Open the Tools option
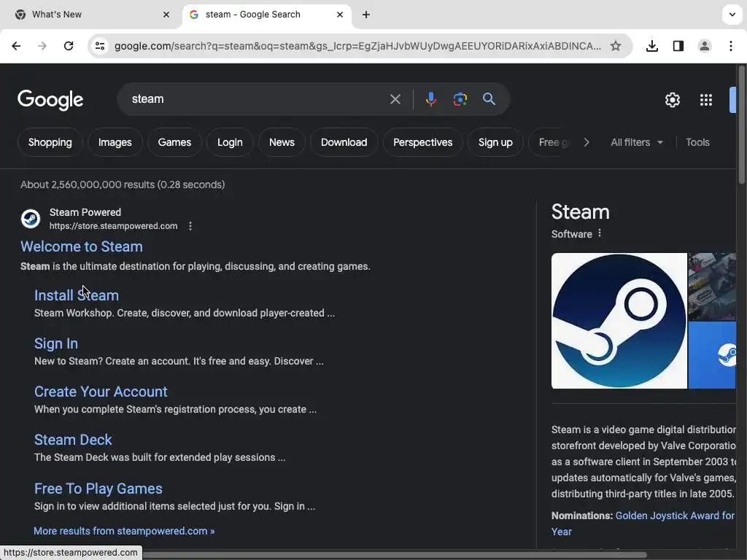The height and width of the screenshot is (560, 747). pyautogui.click(x=697, y=142)
